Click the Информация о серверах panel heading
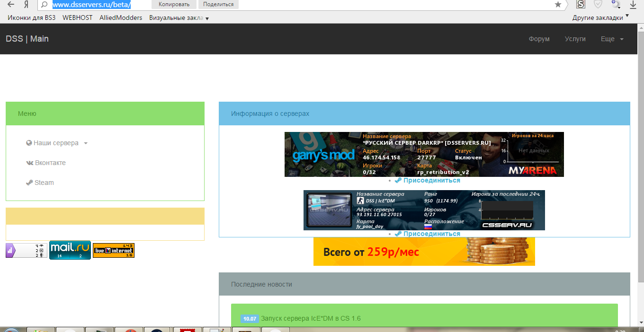The height and width of the screenshot is (332, 644). [424, 114]
